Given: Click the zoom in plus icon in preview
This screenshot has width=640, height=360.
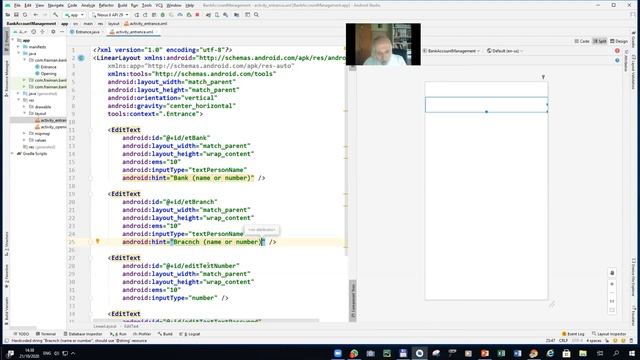Looking at the screenshot, I should point(612,284).
